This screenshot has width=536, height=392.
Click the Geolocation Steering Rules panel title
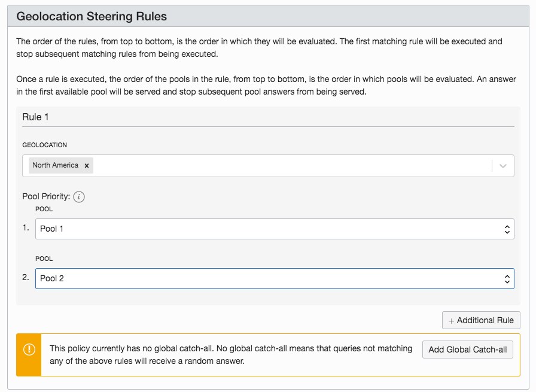click(x=92, y=16)
